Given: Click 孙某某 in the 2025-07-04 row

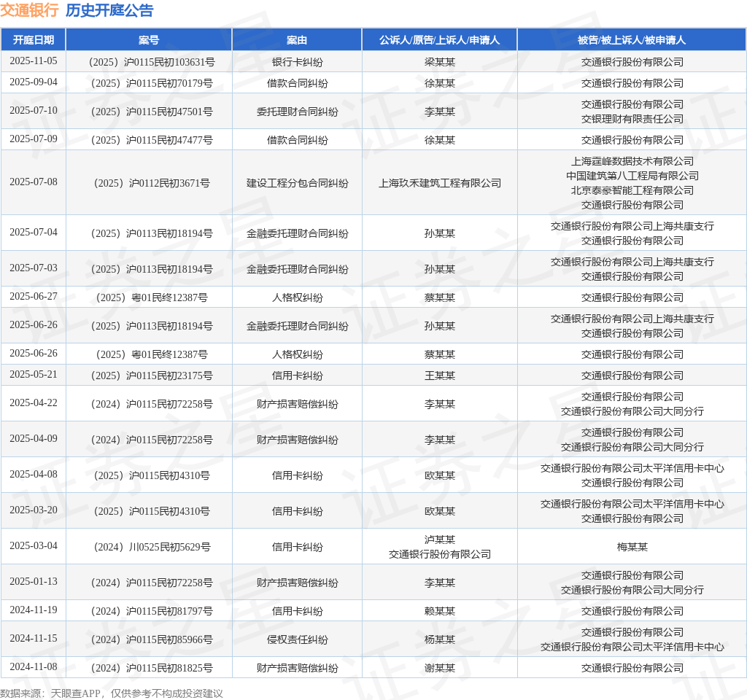Looking at the screenshot, I should 440,233.
